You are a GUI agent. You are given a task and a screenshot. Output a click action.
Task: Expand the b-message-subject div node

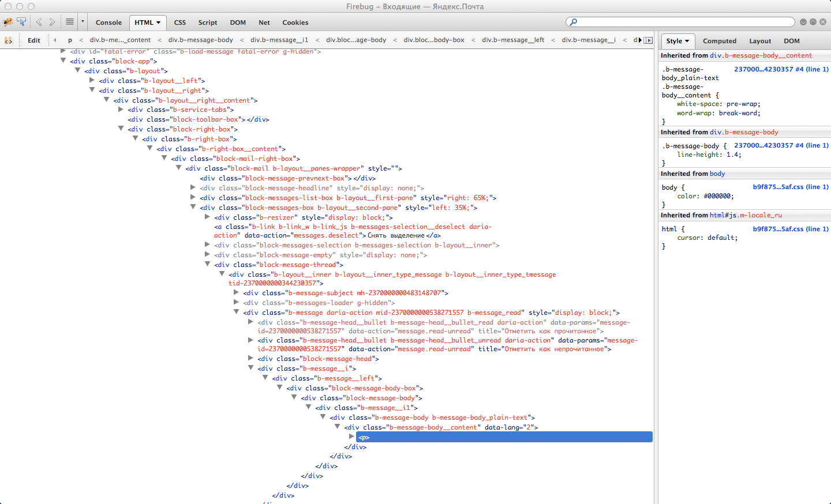coord(236,292)
